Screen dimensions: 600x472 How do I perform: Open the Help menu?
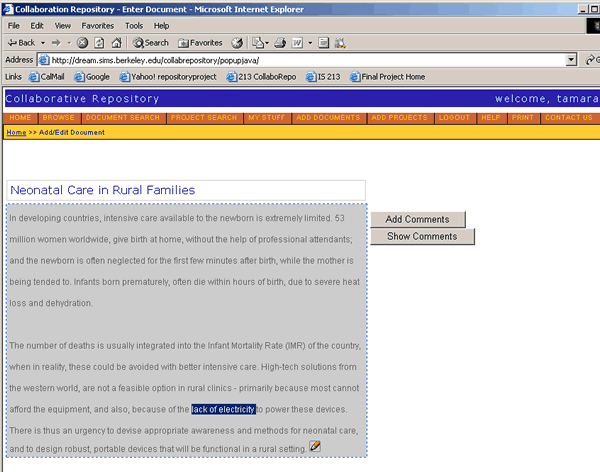pos(161,26)
